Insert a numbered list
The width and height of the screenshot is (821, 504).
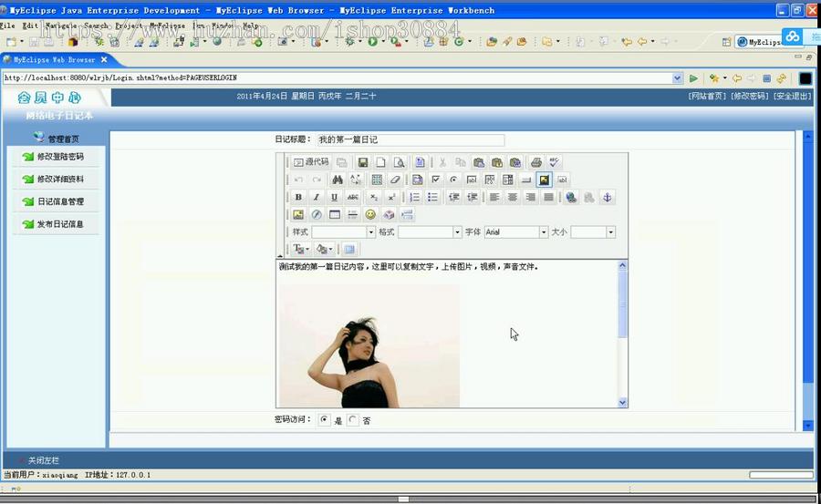click(415, 197)
